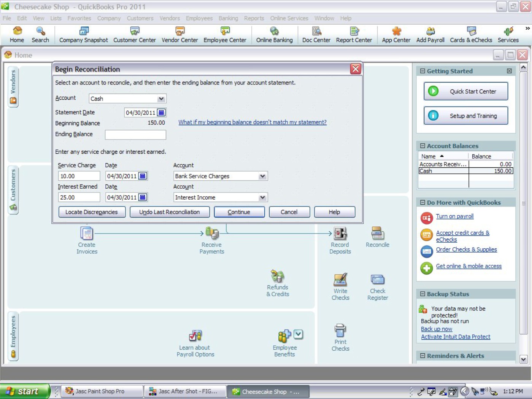Launch Online Banking from toolbar
Image resolution: width=532 pixels, height=399 pixels.
274,35
